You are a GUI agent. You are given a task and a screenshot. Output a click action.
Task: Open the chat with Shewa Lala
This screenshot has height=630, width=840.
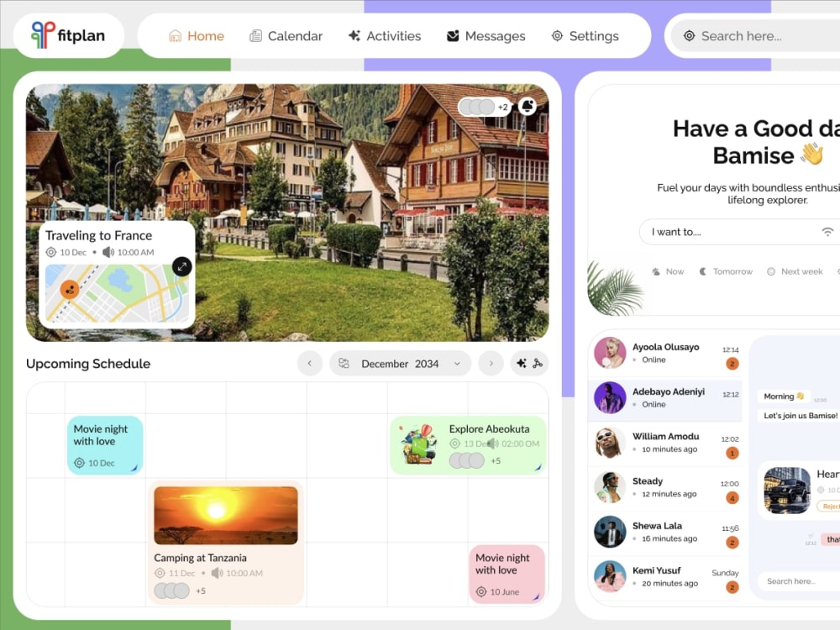point(665,533)
